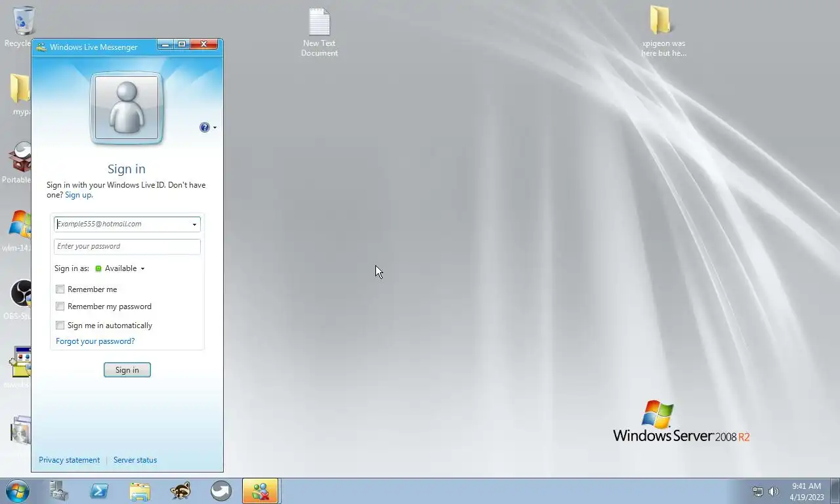Select the xpigeon was here folder
The image size is (840, 504).
point(663,31)
